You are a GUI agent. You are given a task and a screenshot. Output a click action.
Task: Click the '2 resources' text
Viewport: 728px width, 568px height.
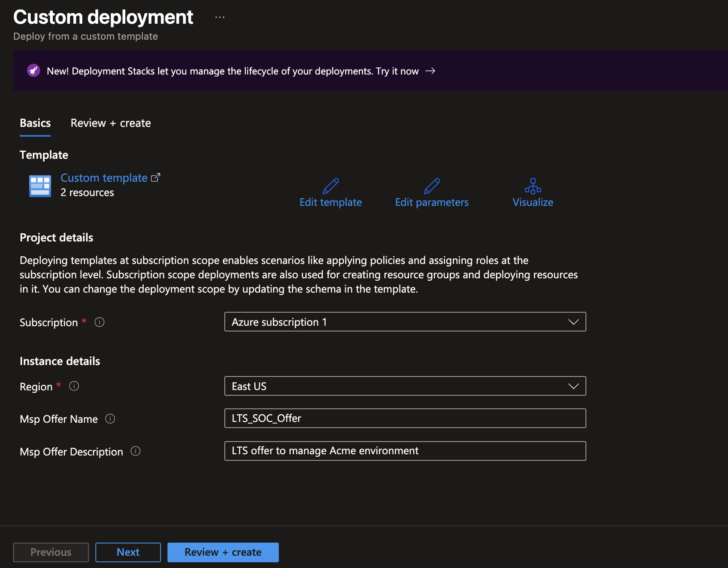click(87, 192)
